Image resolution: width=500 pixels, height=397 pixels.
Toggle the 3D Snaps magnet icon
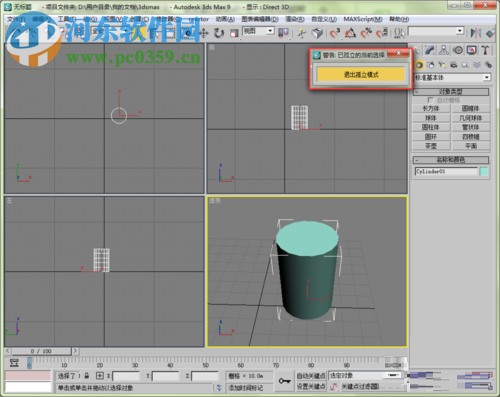334,33
